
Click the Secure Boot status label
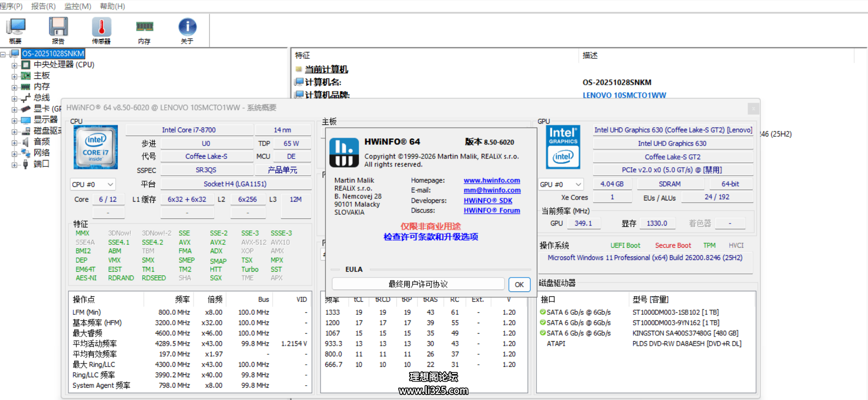click(x=673, y=246)
